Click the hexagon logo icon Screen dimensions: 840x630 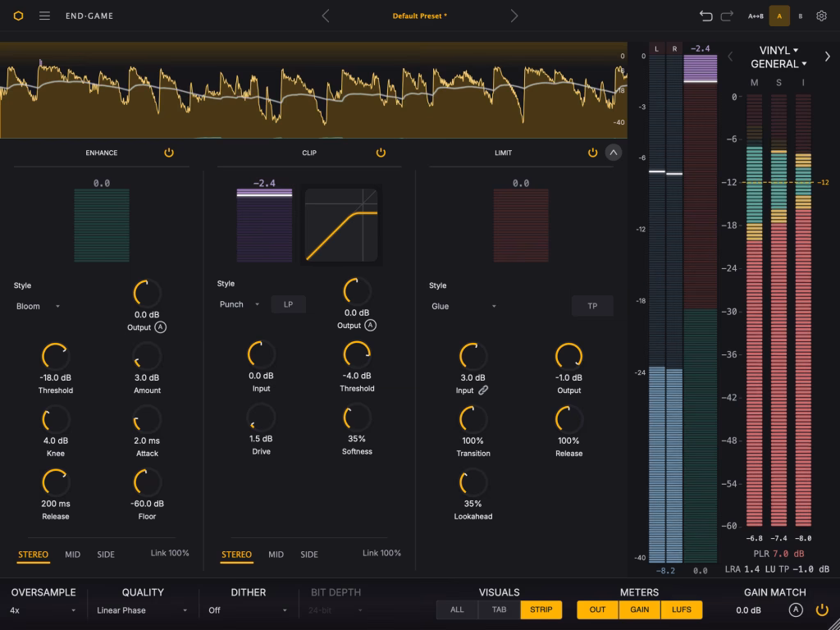pyautogui.click(x=18, y=16)
